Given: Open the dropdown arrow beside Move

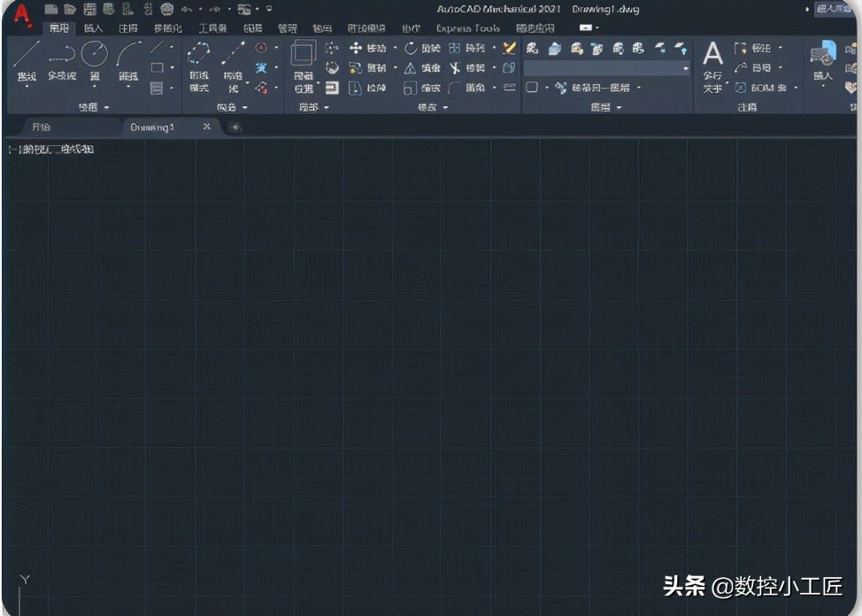Looking at the screenshot, I should [x=395, y=49].
